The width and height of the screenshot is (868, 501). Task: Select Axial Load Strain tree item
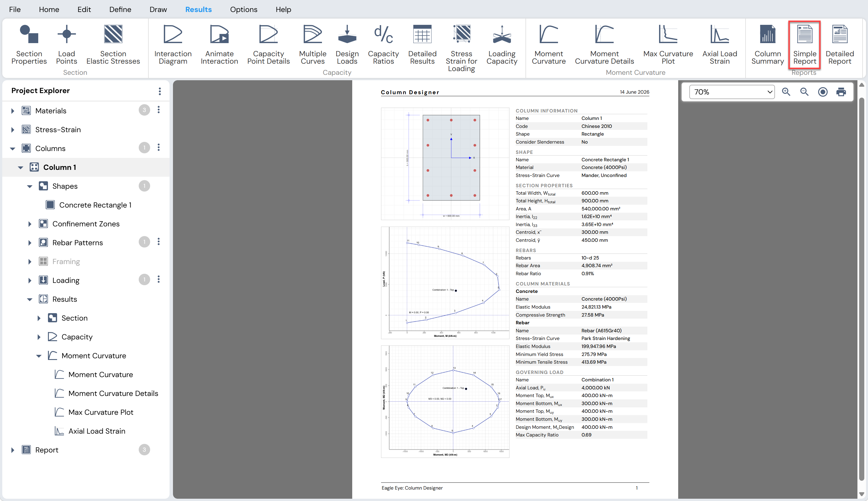tap(97, 431)
